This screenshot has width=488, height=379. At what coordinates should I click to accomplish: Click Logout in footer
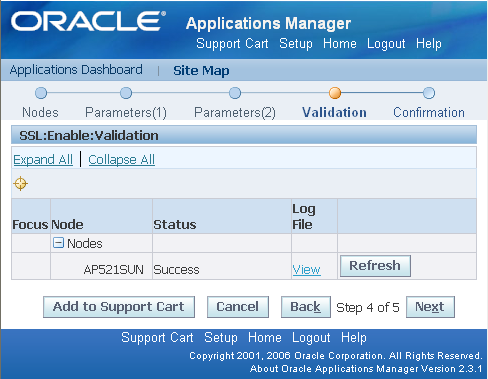pyautogui.click(x=311, y=338)
